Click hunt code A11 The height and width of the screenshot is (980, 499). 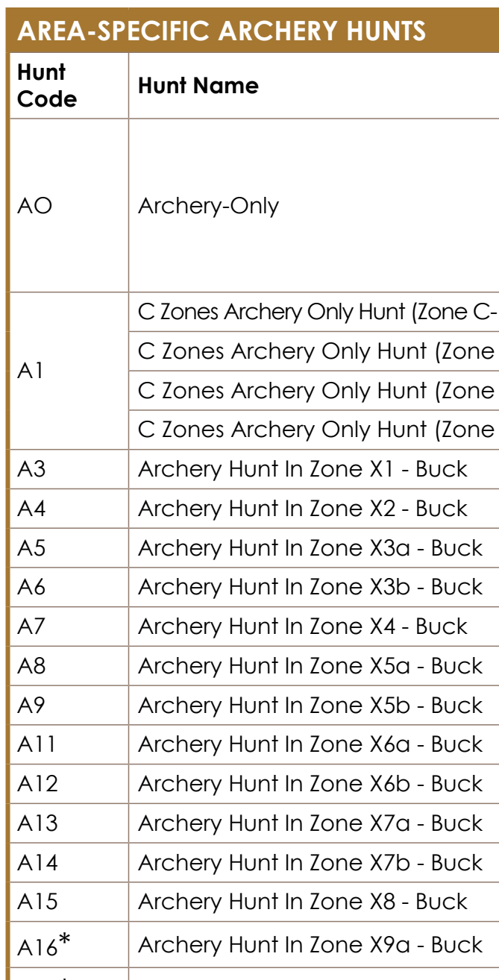tap(33, 744)
